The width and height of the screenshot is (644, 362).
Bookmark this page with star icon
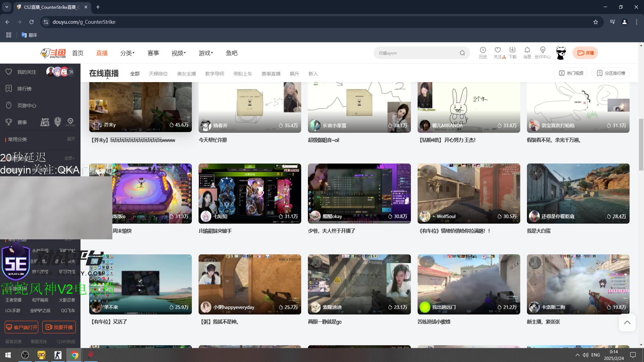point(595,22)
